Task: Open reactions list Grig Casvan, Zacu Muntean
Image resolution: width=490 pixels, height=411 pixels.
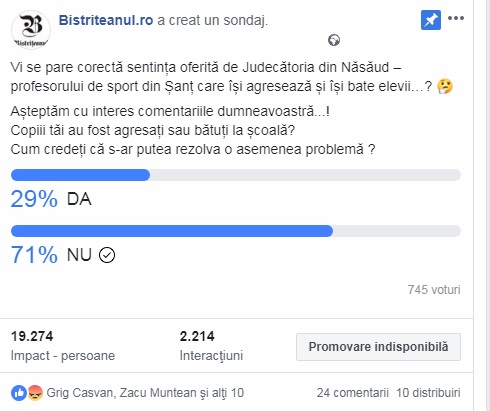Action: coord(145,393)
